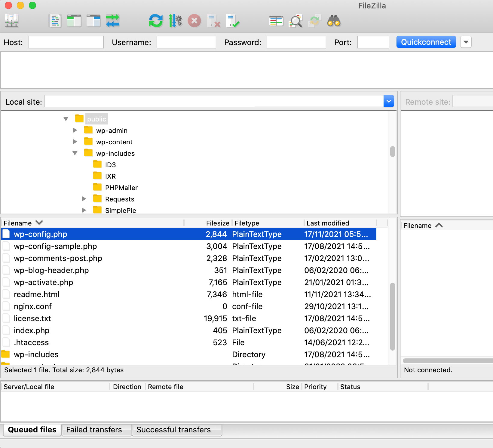The width and height of the screenshot is (493, 448).
Task: Toggle the transfer queue panel
Action: pyautogui.click(x=113, y=20)
